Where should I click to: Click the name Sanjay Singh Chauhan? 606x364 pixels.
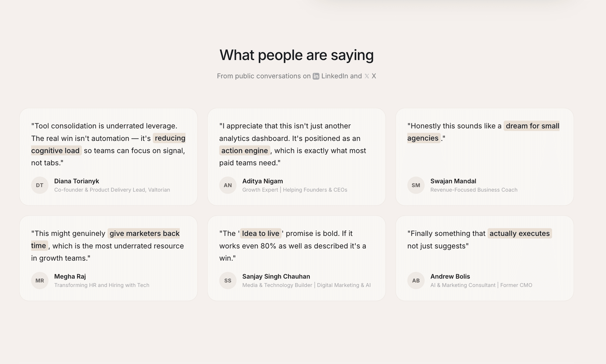pyautogui.click(x=276, y=276)
